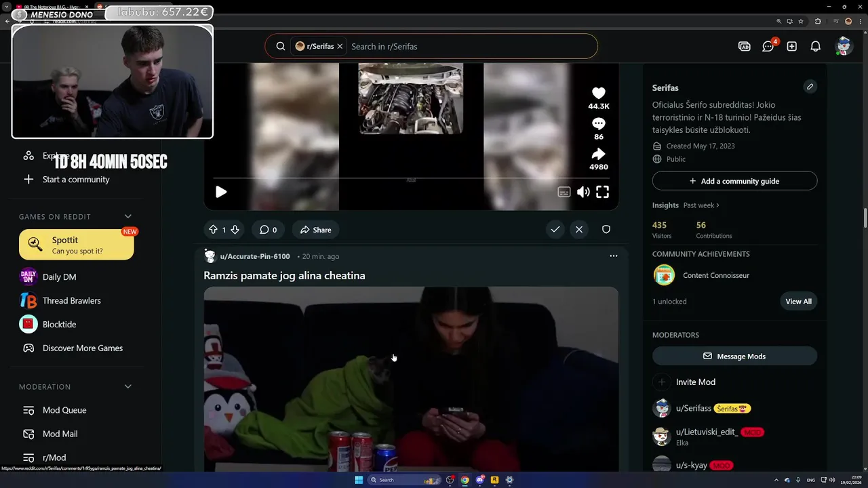Open moderator u/Lietuviski_edit_ profile
868x488 pixels.
pos(707,432)
